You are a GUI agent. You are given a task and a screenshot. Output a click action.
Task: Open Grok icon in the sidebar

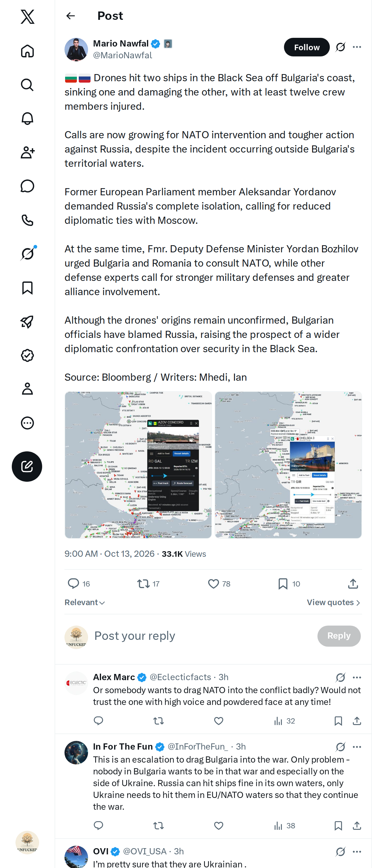[x=27, y=254]
